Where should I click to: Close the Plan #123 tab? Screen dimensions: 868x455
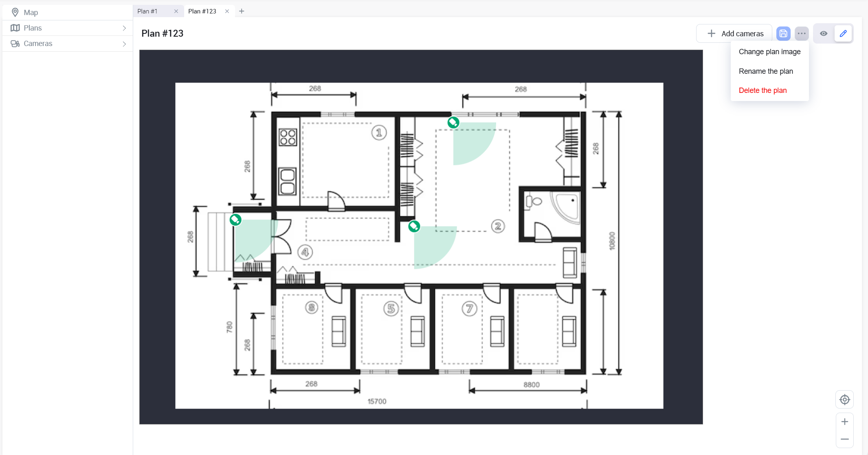(x=227, y=11)
